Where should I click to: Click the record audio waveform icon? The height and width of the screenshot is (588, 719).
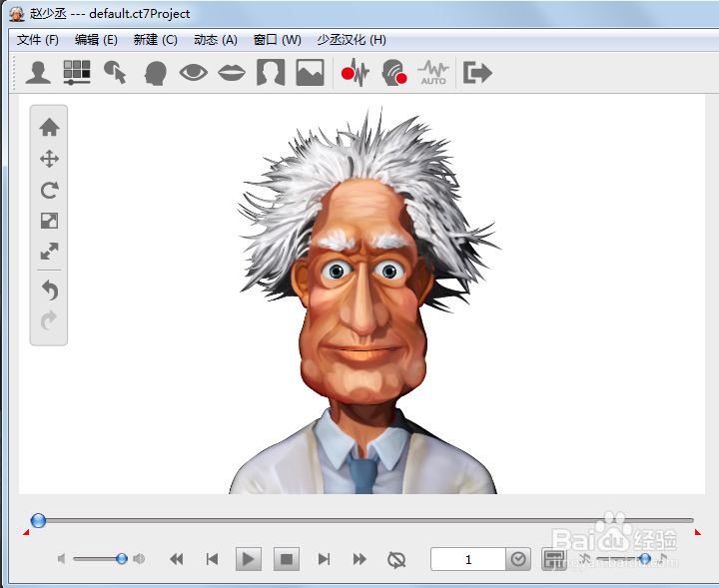pyautogui.click(x=356, y=73)
